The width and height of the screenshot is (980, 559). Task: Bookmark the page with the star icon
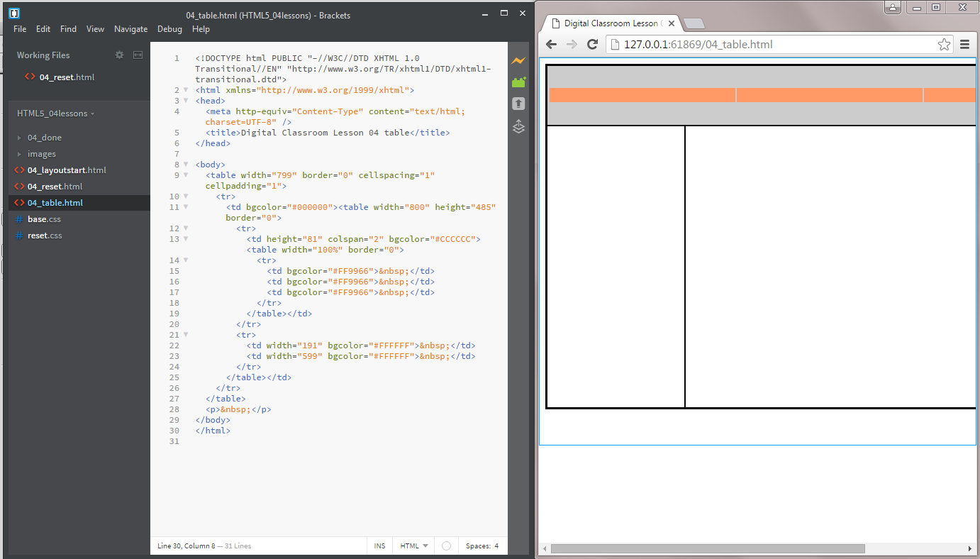(x=944, y=45)
